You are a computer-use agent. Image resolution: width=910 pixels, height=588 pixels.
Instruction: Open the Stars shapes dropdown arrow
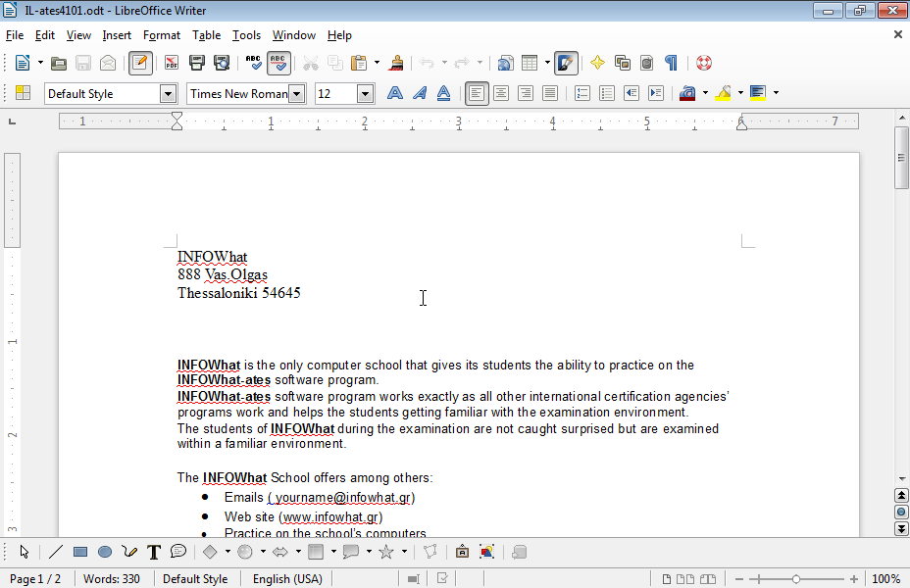click(x=404, y=552)
